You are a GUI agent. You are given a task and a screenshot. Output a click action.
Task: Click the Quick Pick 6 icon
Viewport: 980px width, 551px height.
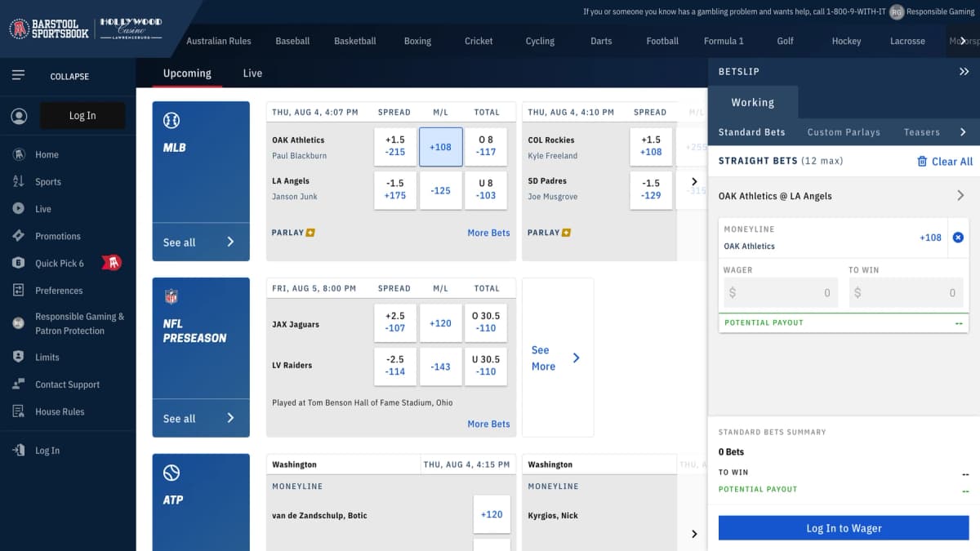click(18, 263)
